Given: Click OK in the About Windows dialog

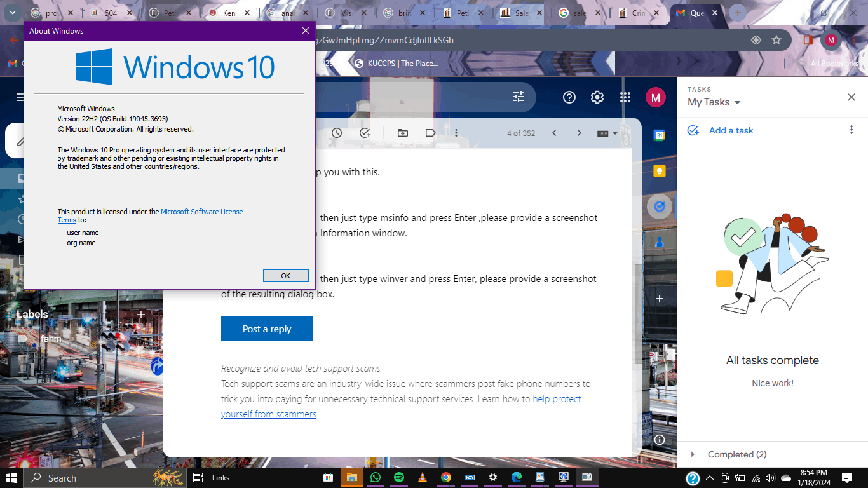Looking at the screenshot, I should pyautogui.click(x=285, y=275).
